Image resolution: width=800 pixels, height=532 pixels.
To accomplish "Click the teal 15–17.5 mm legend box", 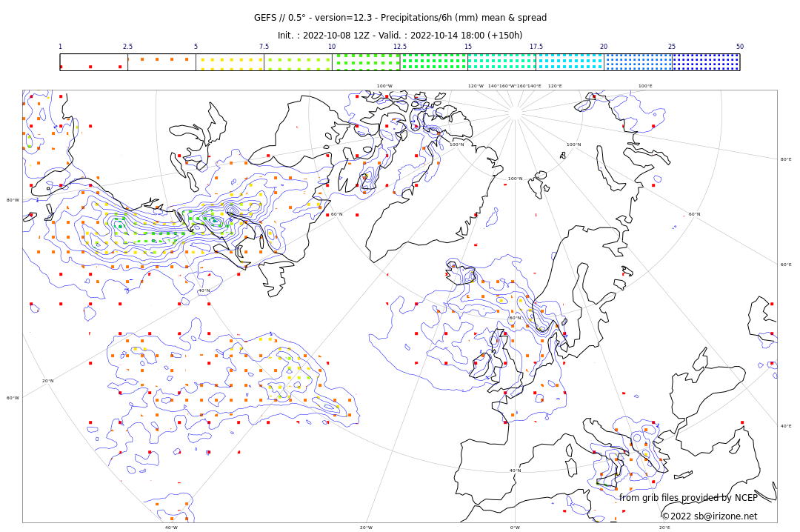I will 502,61.
